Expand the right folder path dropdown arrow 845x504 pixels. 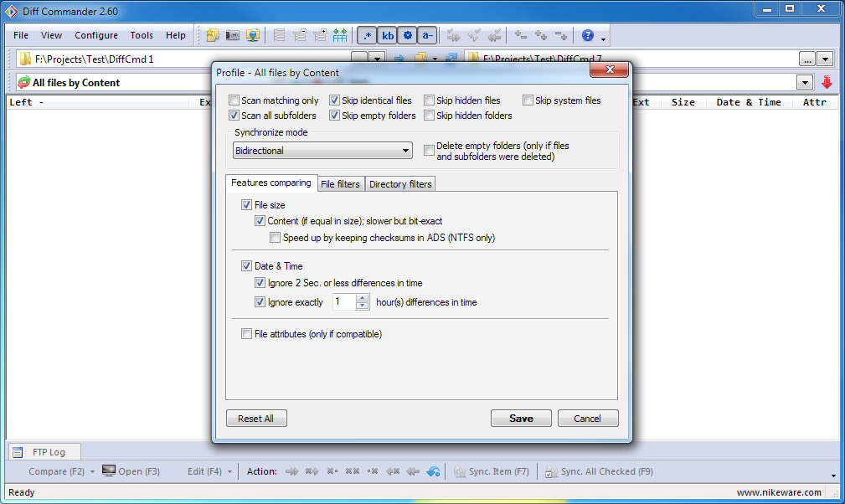point(825,59)
